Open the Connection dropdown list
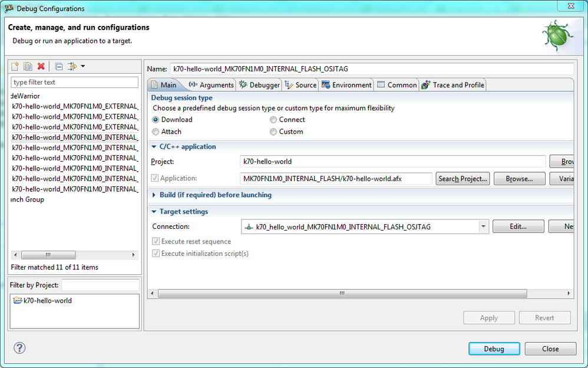 tap(483, 226)
